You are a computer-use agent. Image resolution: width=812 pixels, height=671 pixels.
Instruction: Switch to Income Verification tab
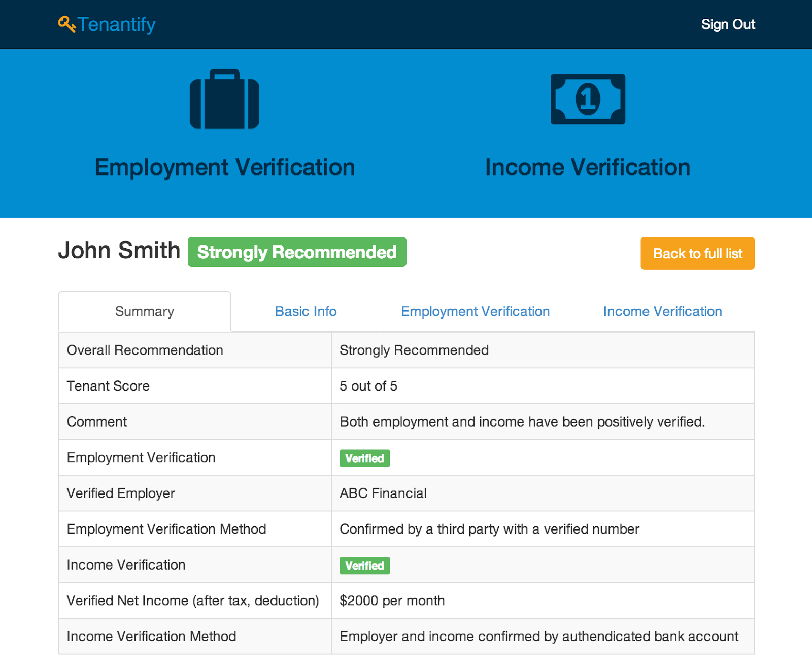(662, 311)
